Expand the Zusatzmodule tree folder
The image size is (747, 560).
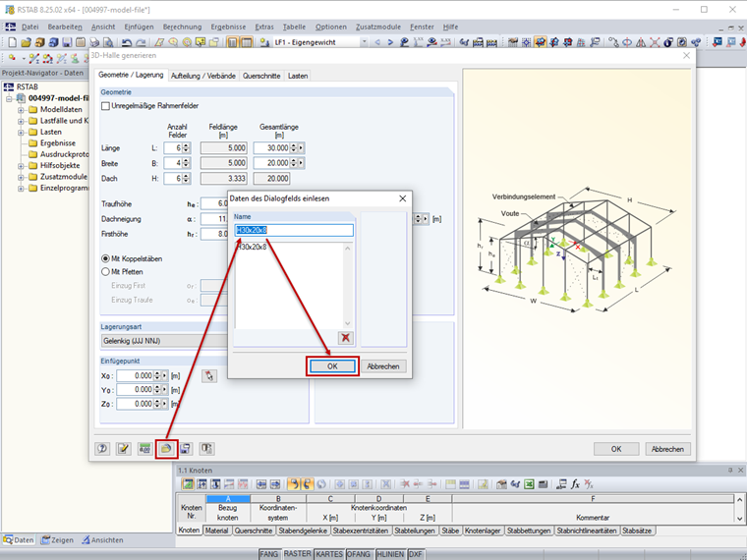point(21,177)
